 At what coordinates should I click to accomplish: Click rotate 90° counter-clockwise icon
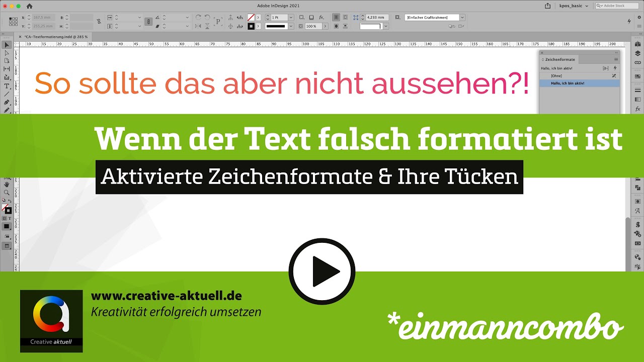pos(207,17)
